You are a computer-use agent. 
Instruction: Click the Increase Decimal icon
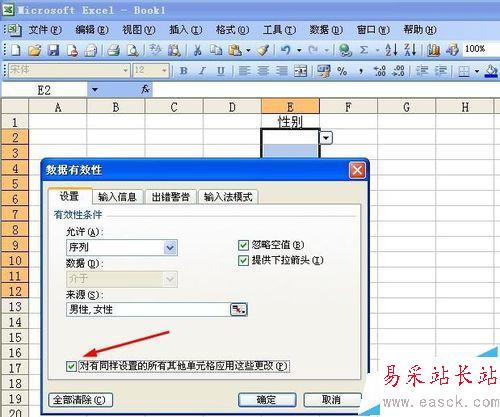tap(380, 71)
